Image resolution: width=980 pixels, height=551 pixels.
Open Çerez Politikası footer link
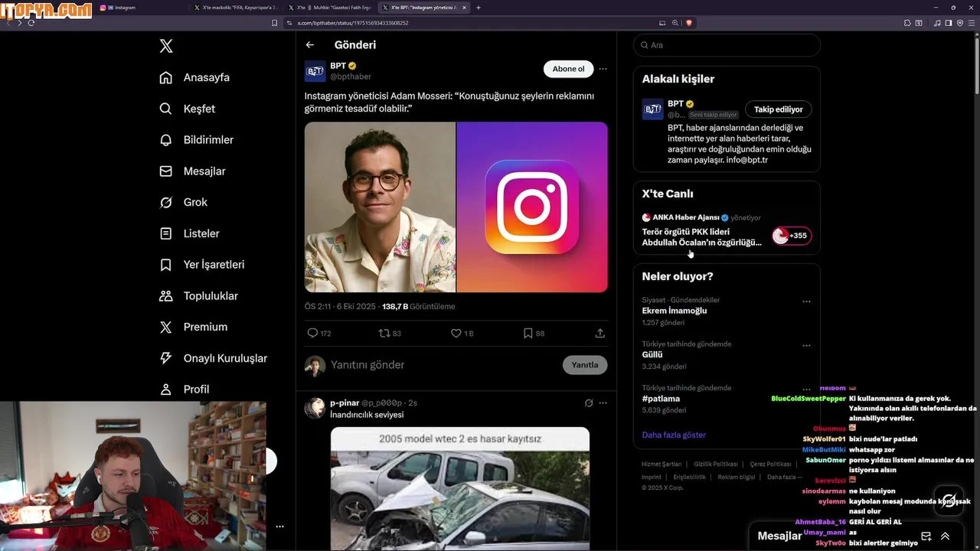click(x=770, y=465)
